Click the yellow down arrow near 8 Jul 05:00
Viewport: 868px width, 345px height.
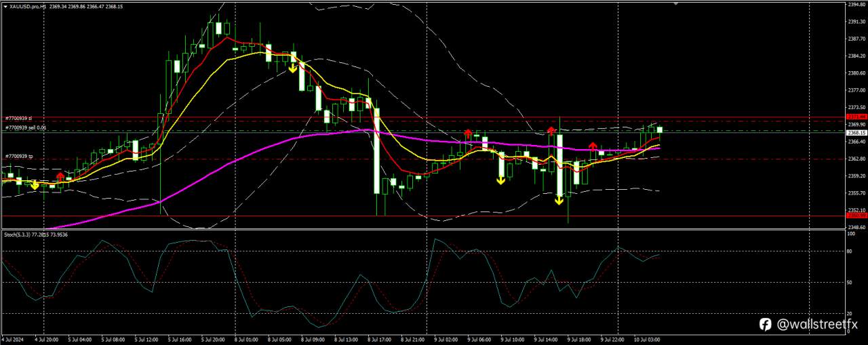[293, 68]
